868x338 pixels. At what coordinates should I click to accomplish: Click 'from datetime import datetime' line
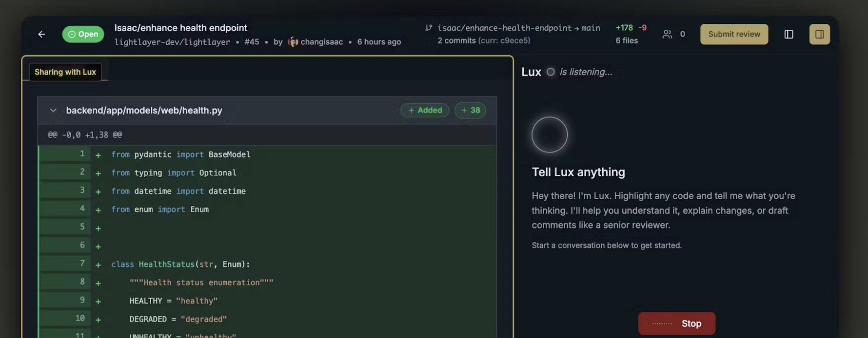click(x=178, y=191)
